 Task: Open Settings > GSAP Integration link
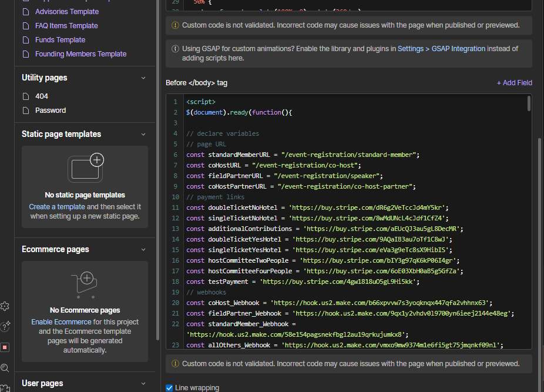(441, 49)
